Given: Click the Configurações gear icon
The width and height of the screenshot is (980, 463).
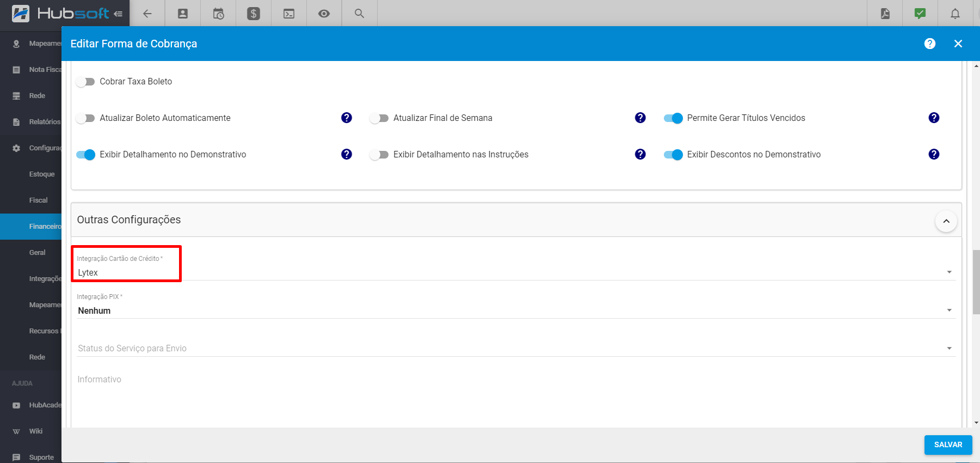Looking at the screenshot, I should click(16, 148).
